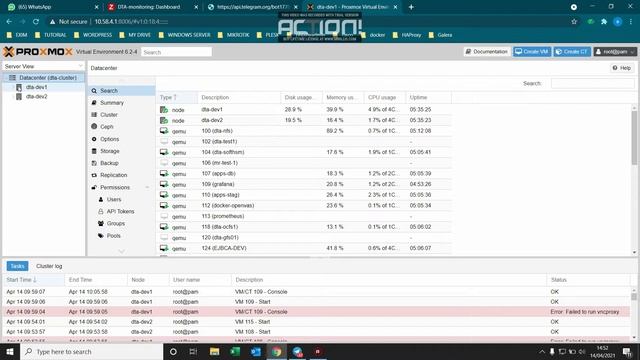Open Groups under Permissions
This screenshot has height=360, width=640.
click(x=116, y=224)
